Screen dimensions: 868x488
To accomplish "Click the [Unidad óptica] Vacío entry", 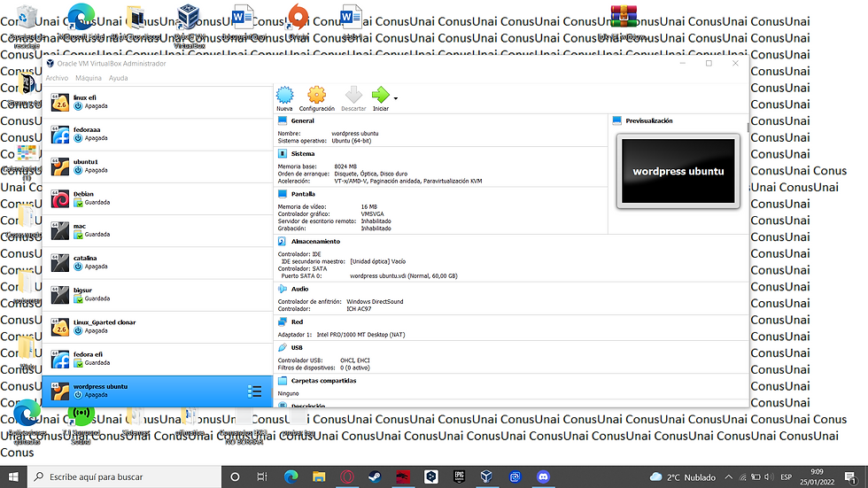I will (377, 261).
